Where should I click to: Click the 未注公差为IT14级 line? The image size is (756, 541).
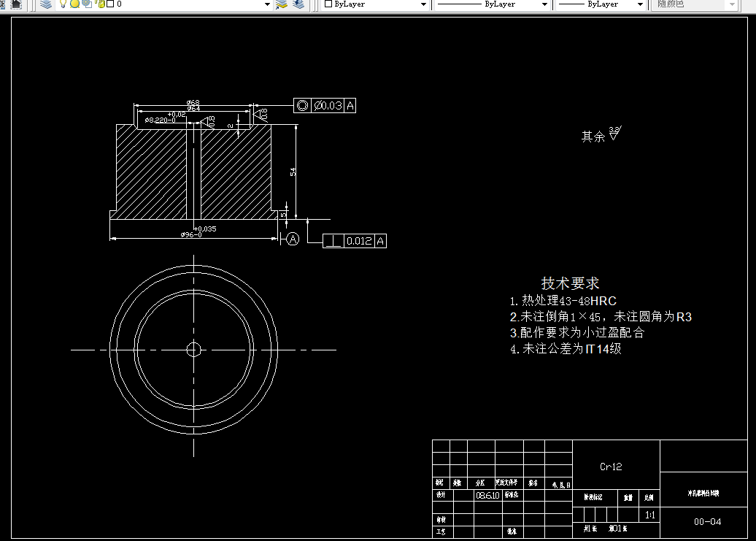(566, 348)
